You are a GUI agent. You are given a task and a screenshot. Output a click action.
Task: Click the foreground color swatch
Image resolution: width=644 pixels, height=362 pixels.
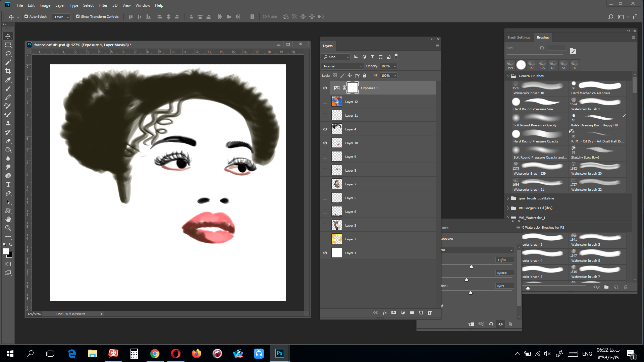(6, 251)
